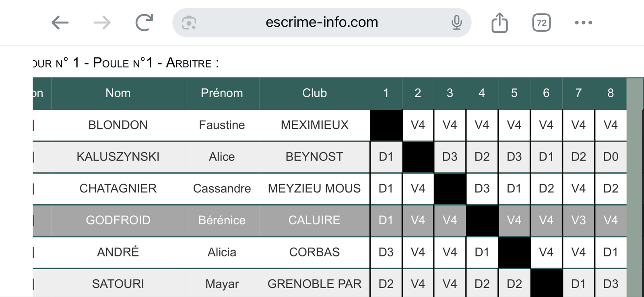644x297 pixels.
Task: Click the column 8 header
Action: pyautogui.click(x=611, y=93)
